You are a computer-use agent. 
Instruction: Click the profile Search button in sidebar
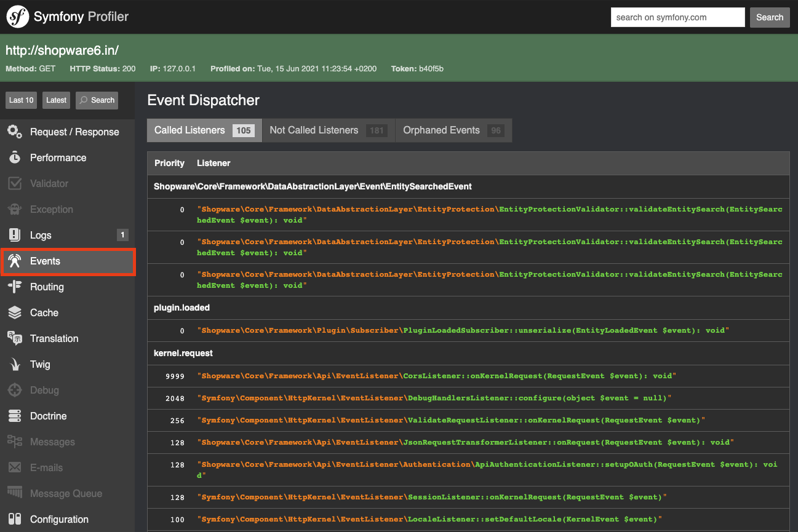pos(97,100)
